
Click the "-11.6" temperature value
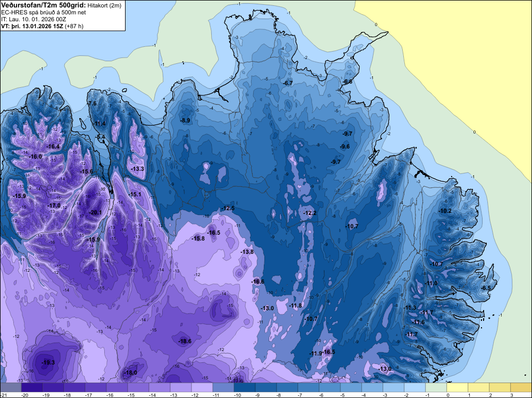pyautogui.click(x=419, y=322)
